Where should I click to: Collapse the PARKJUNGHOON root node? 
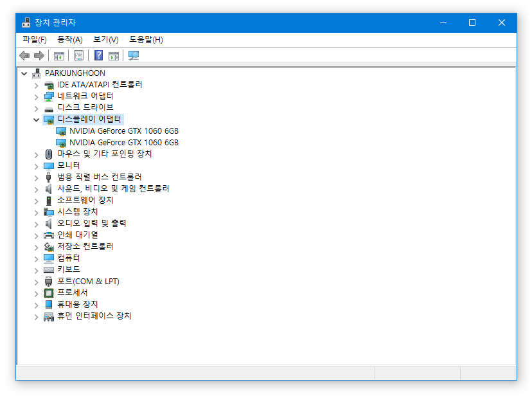(24, 73)
